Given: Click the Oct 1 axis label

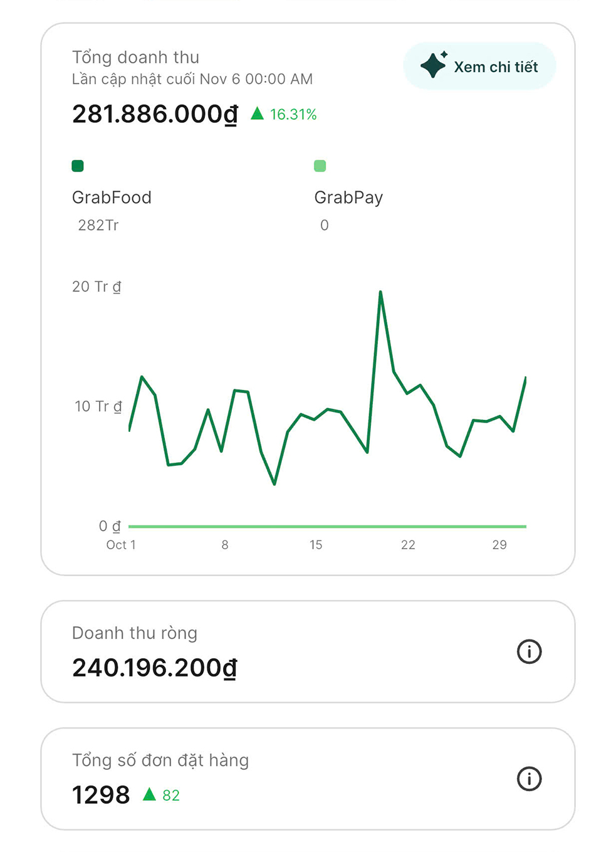Looking at the screenshot, I should pos(121,545).
